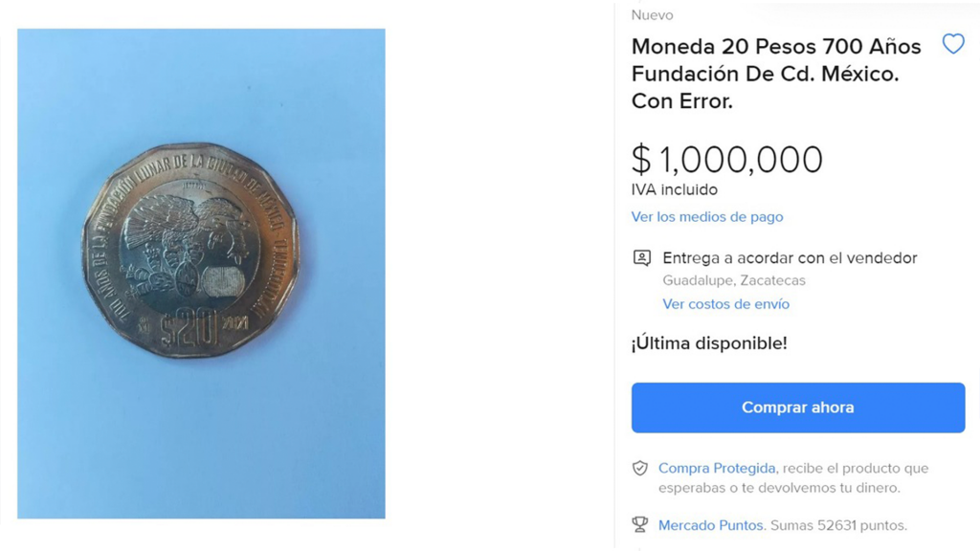This screenshot has width=980, height=551.
Task: Click the ¡Última disponible! notice
Action: click(x=709, y=343)
